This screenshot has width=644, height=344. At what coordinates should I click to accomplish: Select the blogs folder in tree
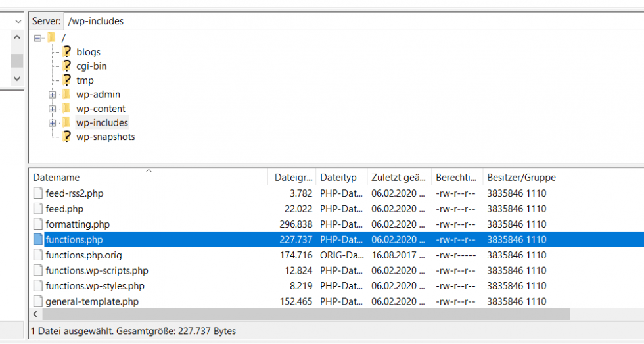tap(88, 52)
